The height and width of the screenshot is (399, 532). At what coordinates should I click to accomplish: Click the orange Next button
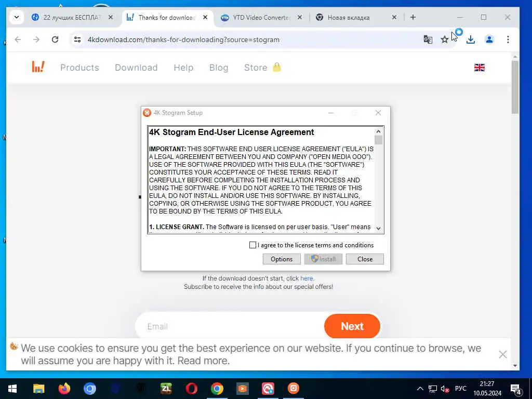pos(352,326)
